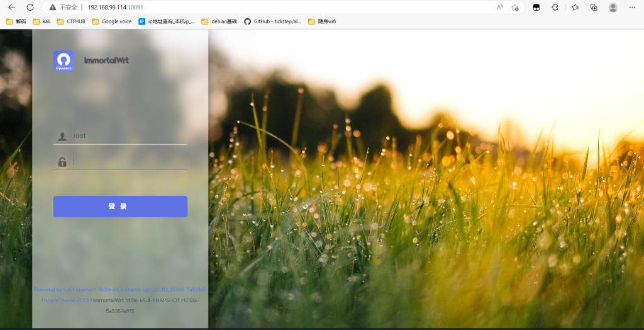The height and width of the screenshot is (330, 644).
Task: Add this page to favorites via star icon
Action: coord(515,8)
